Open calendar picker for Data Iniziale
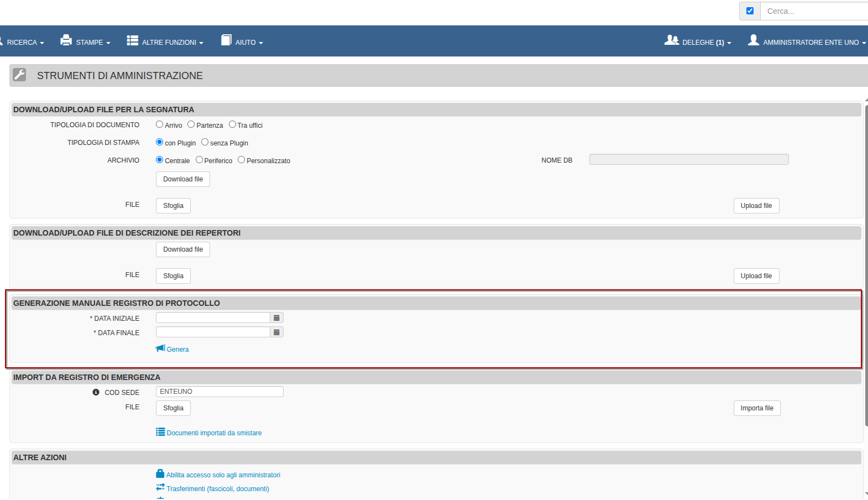 [276, 318]
